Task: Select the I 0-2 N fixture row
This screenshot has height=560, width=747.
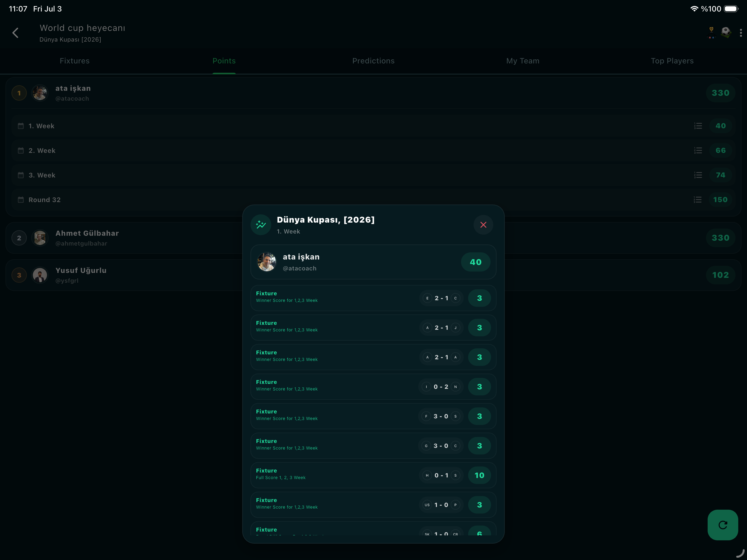Action: pos(373,386)
